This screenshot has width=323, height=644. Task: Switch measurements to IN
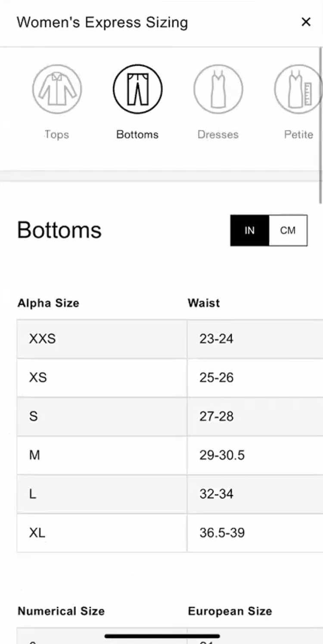point(250,230)
